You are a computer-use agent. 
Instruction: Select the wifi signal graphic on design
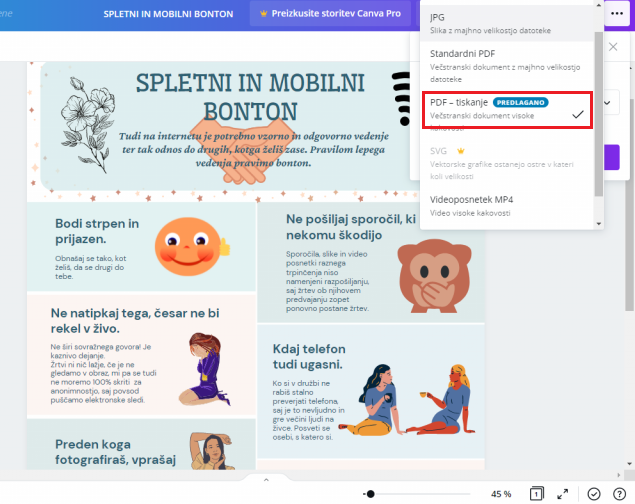click(x=401, y=98)
